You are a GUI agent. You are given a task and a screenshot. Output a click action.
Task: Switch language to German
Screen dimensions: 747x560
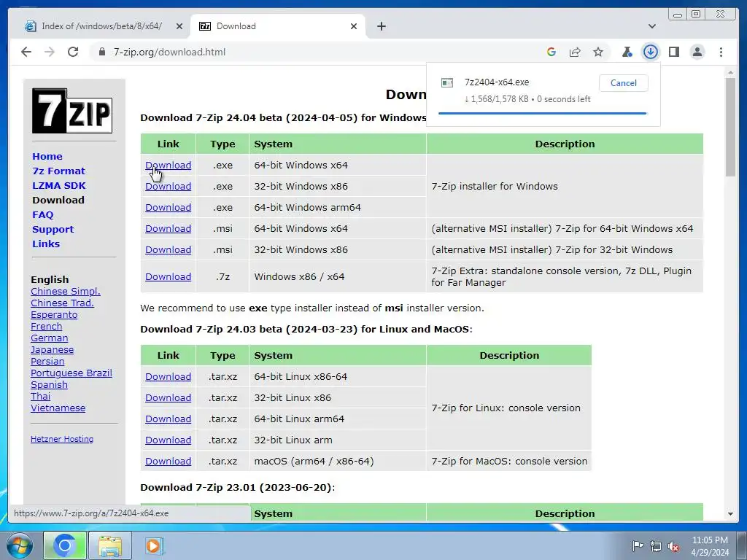49,338
